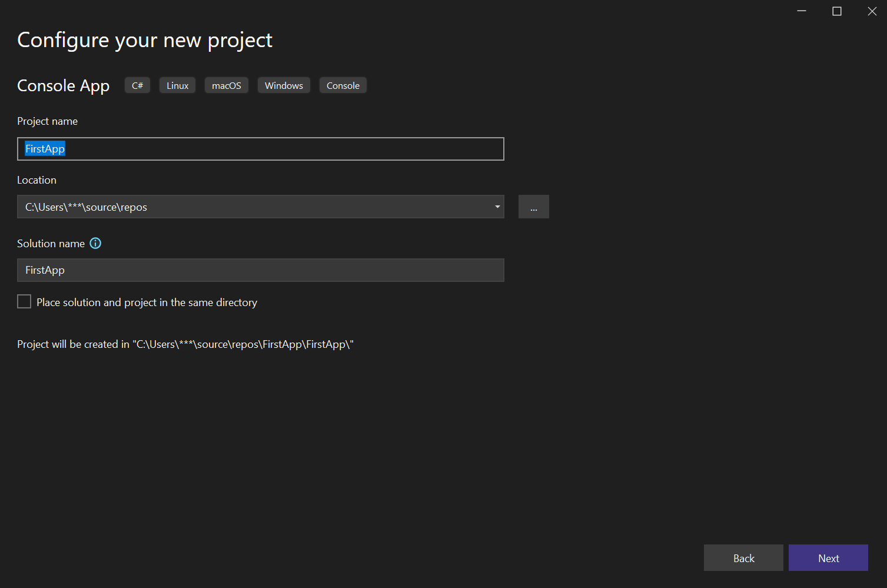The width and height of the screenshot is (887, 588).
Task: Click the Back button
Action: click(743, 557)
